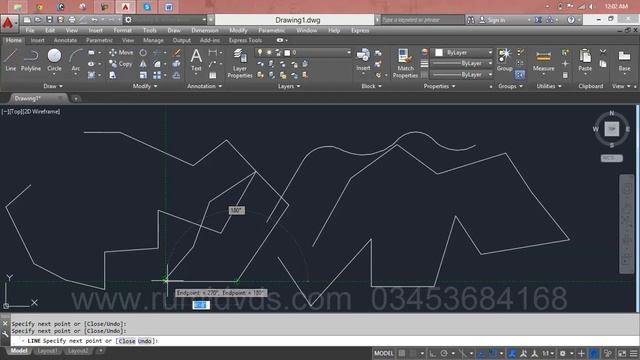Open the Format menu
This screenshot has height=360, width=640.
pyautogui.click(x=122, y=31)
